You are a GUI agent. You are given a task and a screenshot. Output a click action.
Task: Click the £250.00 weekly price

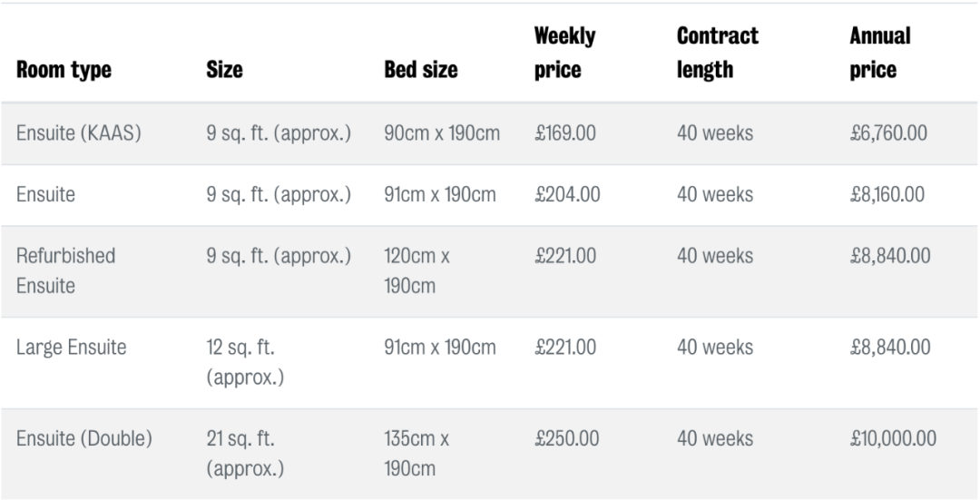[567, 438]
